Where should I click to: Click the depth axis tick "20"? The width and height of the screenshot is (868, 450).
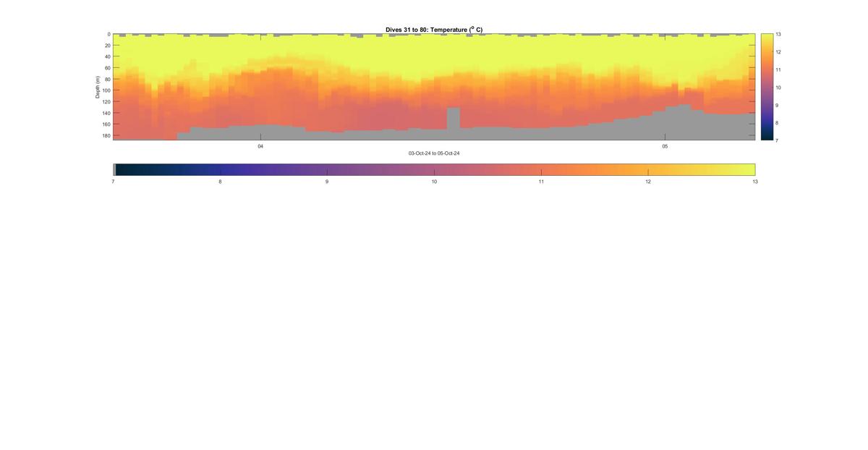coord(107,46)
